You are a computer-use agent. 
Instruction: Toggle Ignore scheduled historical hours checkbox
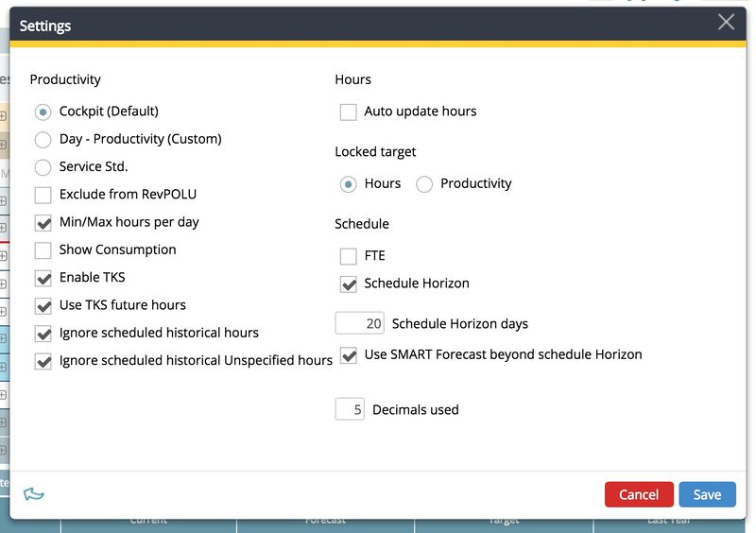(43, 334)
